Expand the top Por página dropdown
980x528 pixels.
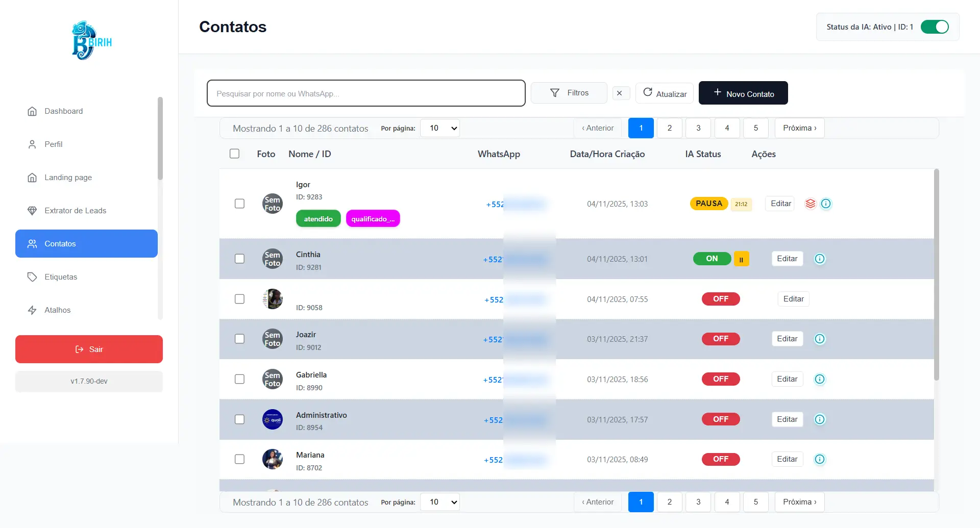click(439, 129)
